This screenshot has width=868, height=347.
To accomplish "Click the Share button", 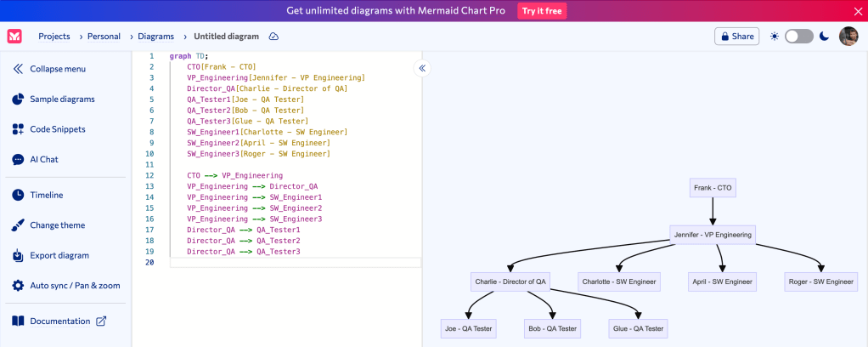I will click(736, 37).
